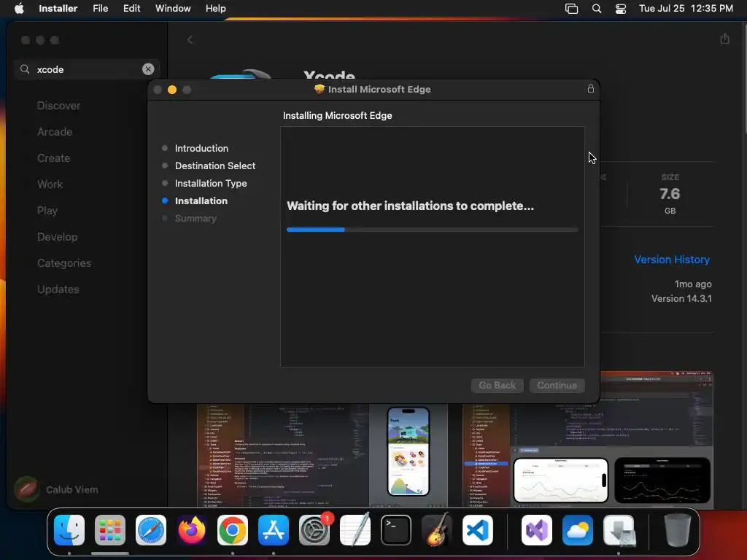Open Google Chrome in the Dock
Image resolution: width=747 pixels, height=560 pixels.
(233, 530)
